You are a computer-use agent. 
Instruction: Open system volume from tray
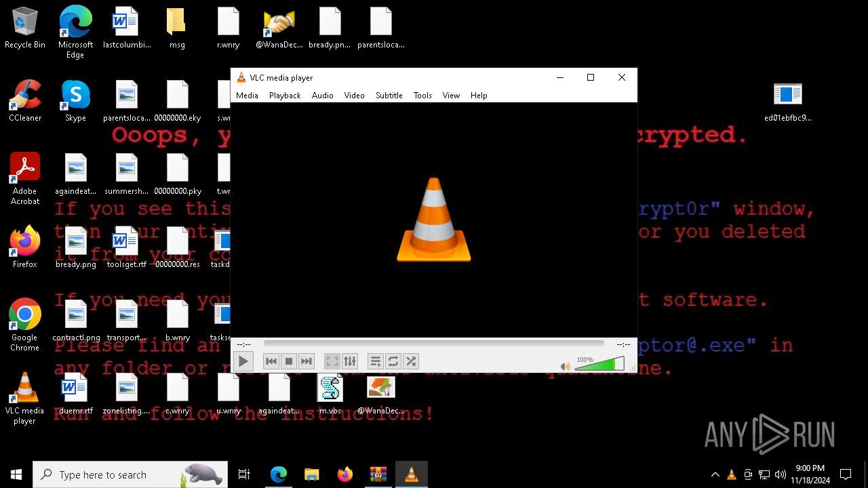(781, 474)
